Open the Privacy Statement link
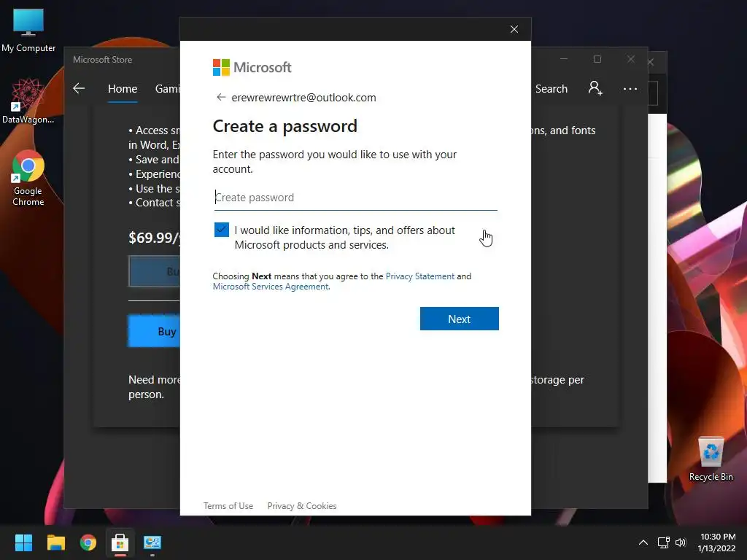The height and width of the screenshot is (560, 747). tap(419, 276)
